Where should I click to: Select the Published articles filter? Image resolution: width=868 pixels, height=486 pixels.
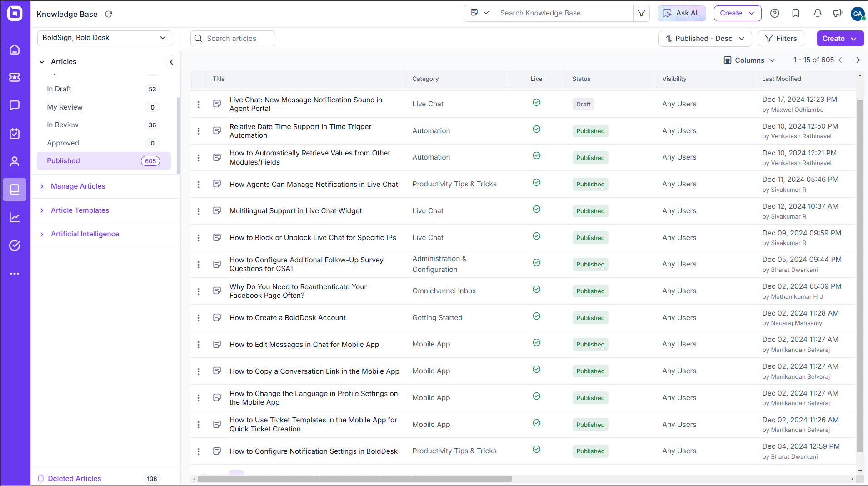click(104, 161)
